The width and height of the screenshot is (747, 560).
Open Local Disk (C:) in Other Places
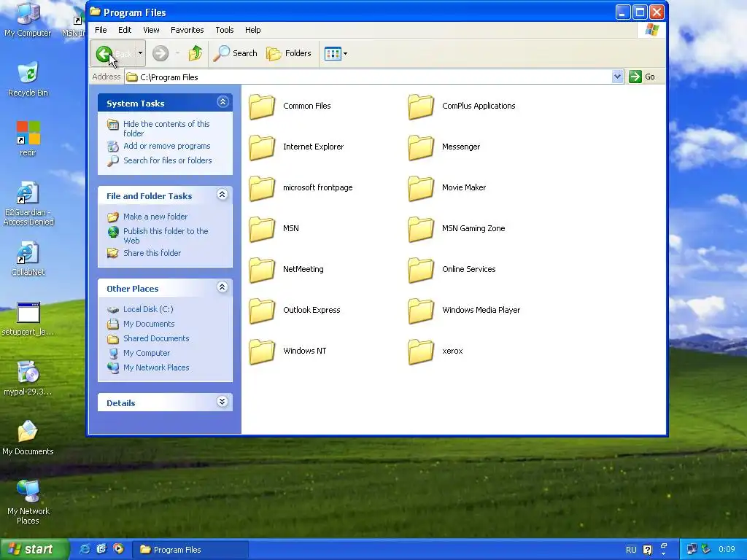point(148,309)
